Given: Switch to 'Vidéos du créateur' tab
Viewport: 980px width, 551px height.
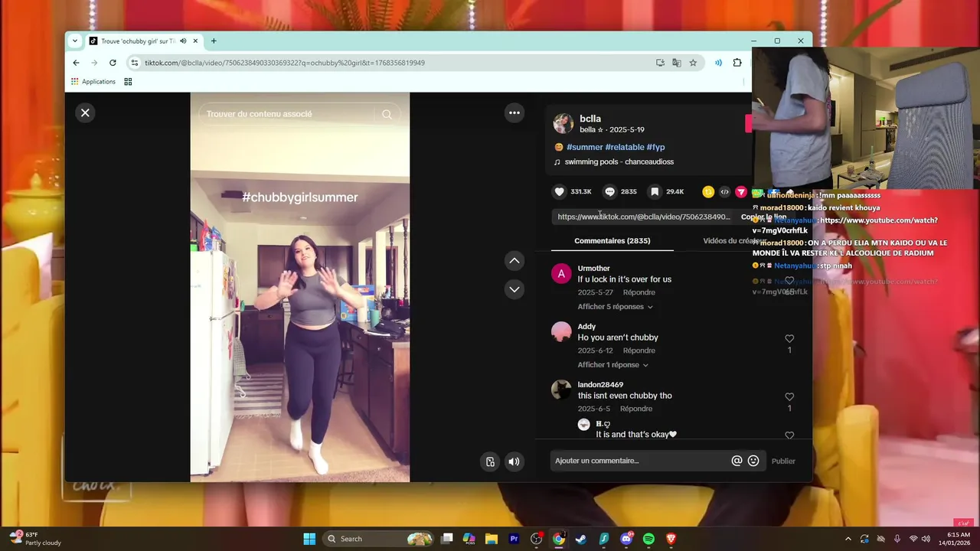Looking at the screenshot, I should (x=733, y=240).
